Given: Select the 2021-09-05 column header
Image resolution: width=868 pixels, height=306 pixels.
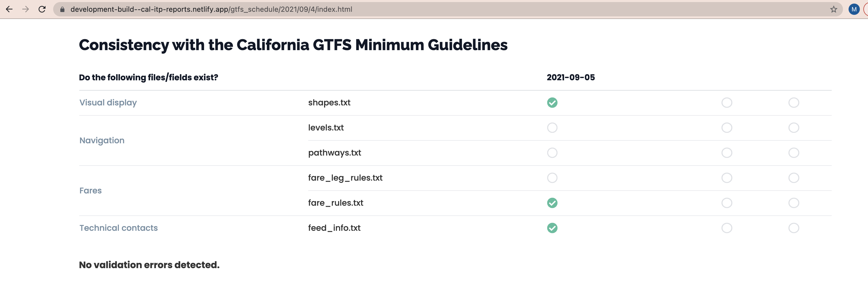Looking at the screenshot, I should [571, 77].
